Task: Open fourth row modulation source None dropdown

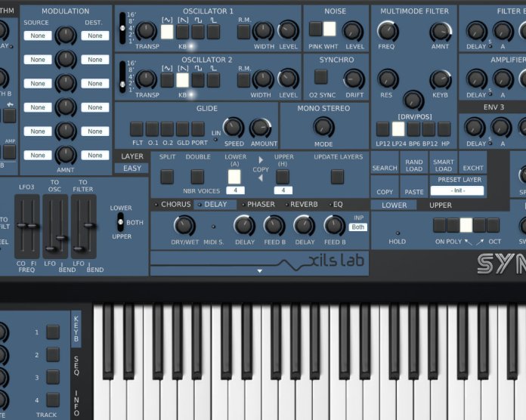Action: (38, 107)
